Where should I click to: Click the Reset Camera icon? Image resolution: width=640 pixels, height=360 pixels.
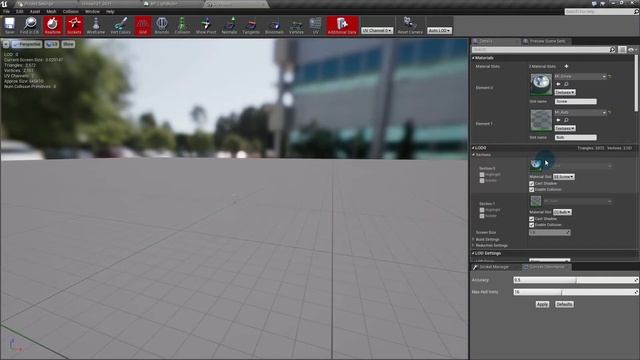click(410, 26)
